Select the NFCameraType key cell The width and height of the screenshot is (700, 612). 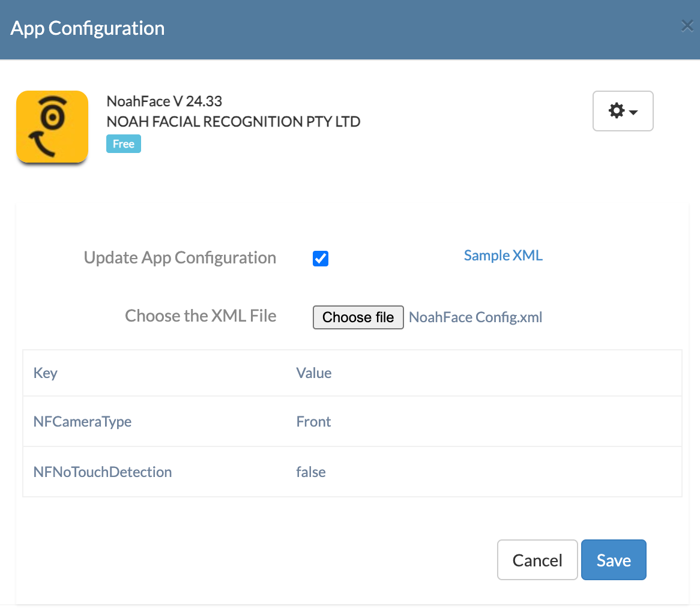click(x=154, y=422)
